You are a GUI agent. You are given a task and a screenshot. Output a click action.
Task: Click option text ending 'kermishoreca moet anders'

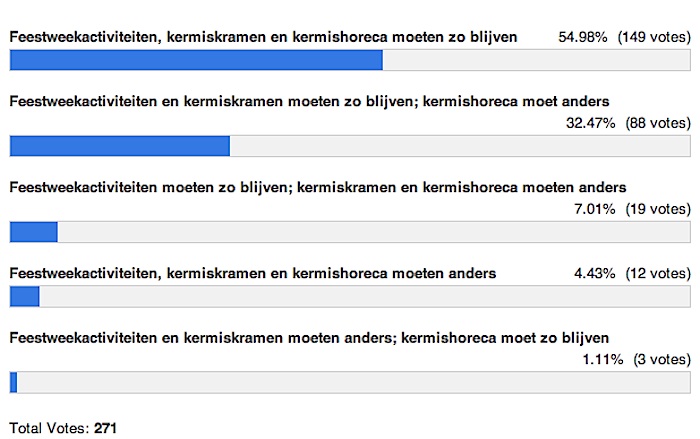pos(309,101)
